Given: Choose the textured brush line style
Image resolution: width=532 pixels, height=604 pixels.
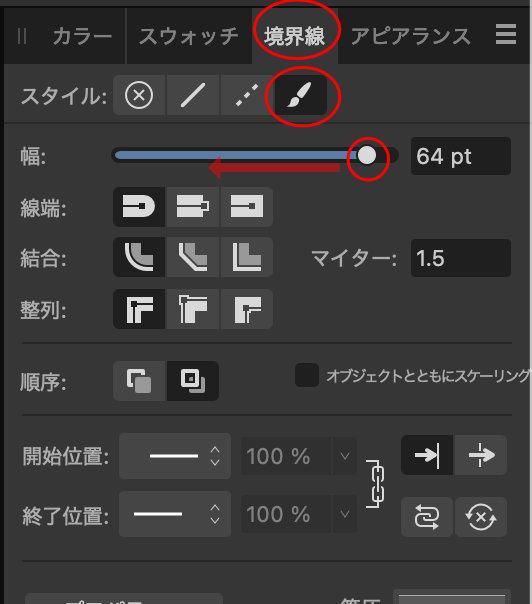Looking at the screenshot, I should [300, 95].
